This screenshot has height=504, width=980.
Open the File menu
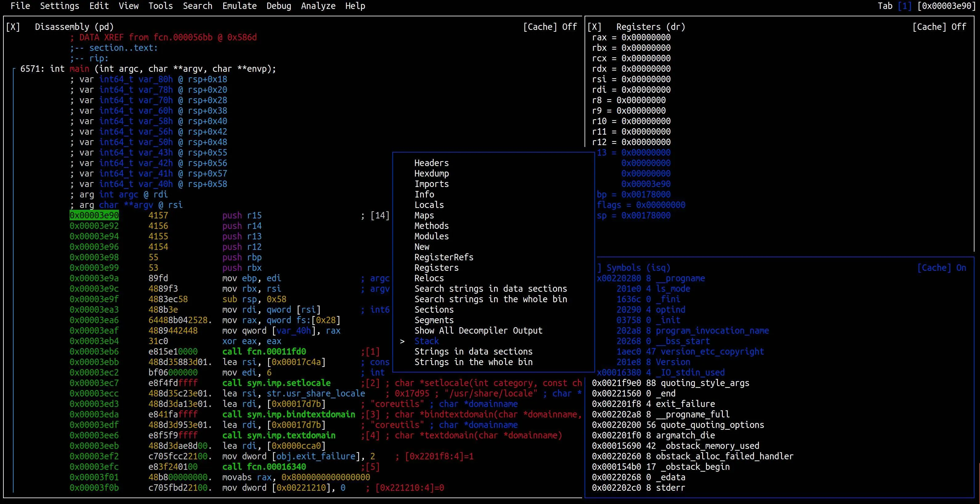[x=20, y=6]
